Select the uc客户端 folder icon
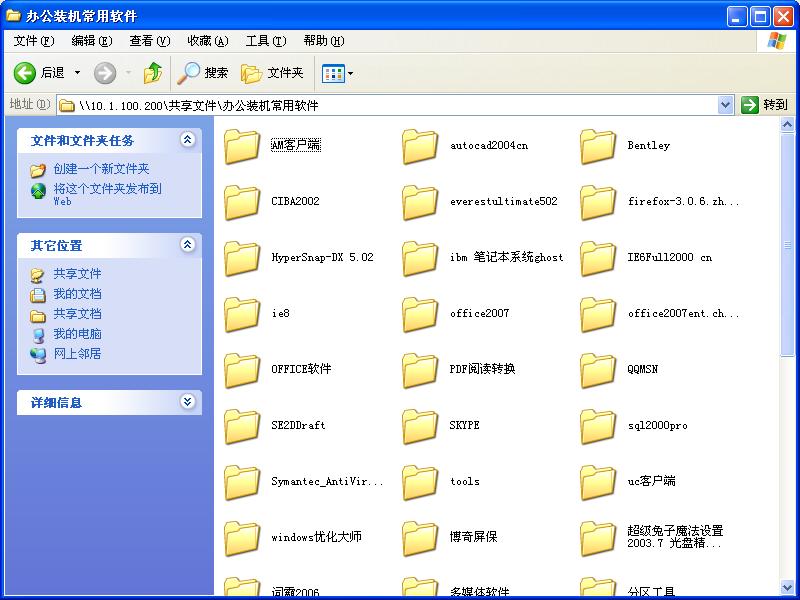 598,483
